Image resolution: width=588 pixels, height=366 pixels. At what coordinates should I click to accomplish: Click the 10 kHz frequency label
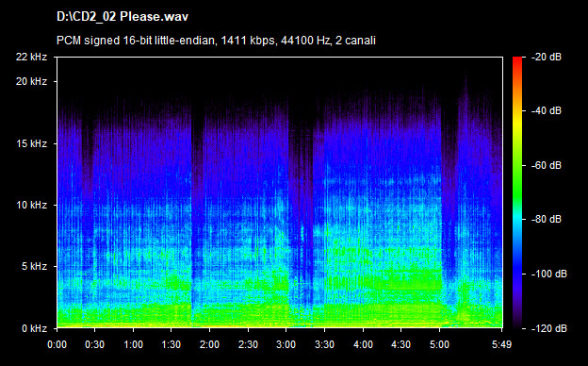tap(31, 205)
